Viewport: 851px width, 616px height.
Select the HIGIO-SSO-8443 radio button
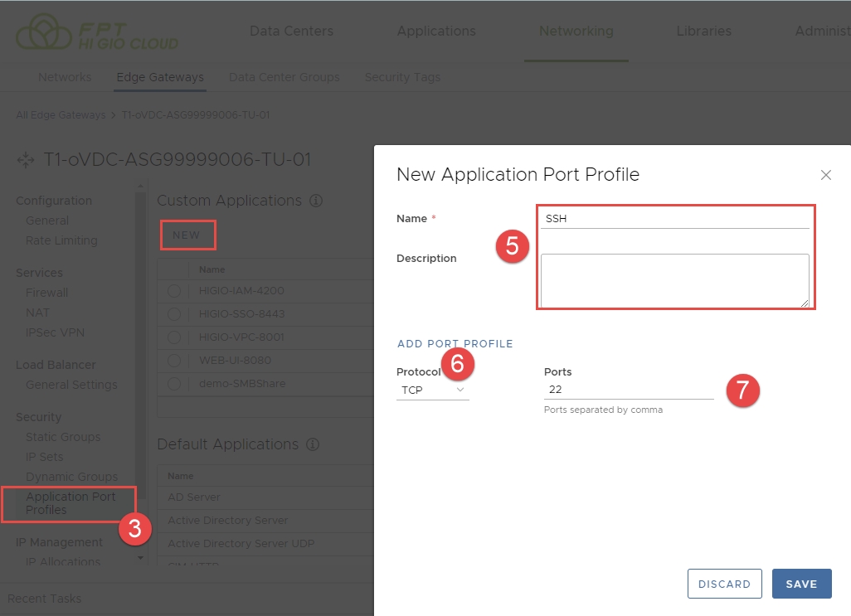pos(174,314)
